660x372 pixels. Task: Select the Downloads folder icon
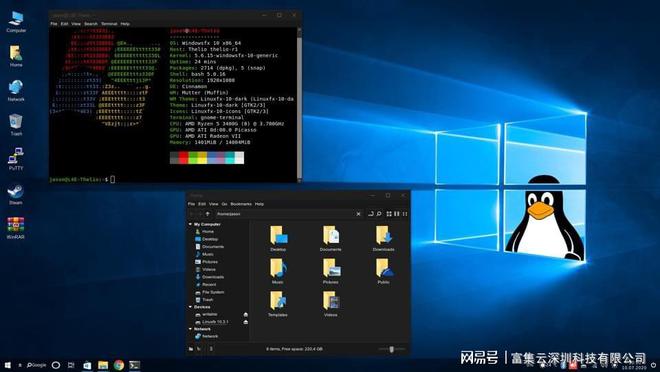pyautogui.click(x=383, y=239)
